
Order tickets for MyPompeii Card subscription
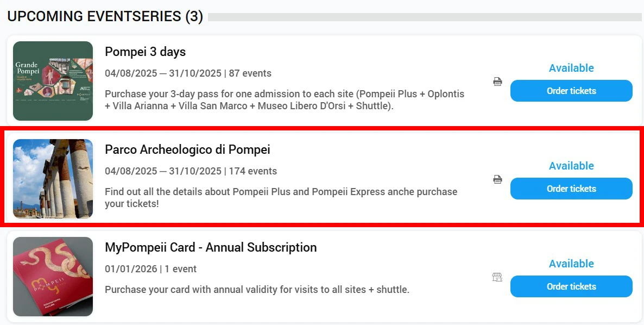pos(571,286)
